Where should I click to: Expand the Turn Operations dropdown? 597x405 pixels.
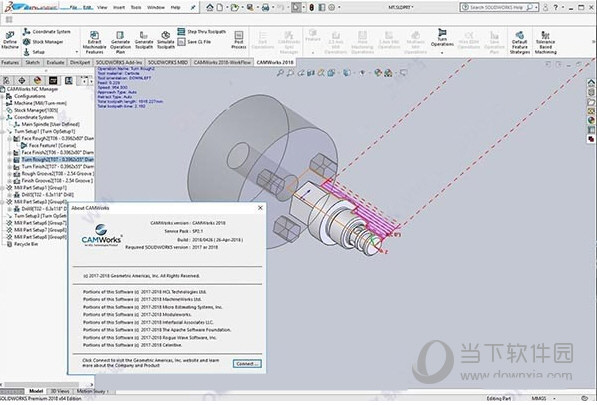(442, 53)
